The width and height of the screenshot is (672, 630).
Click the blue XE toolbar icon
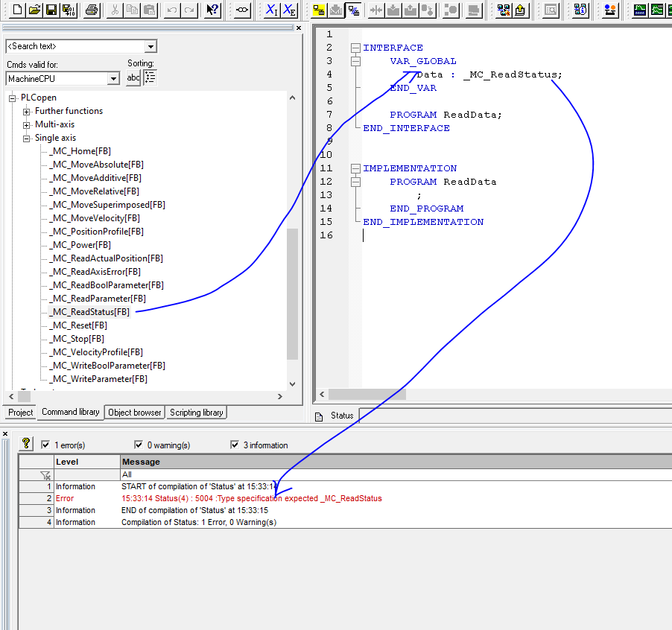(x=289, y=10)
